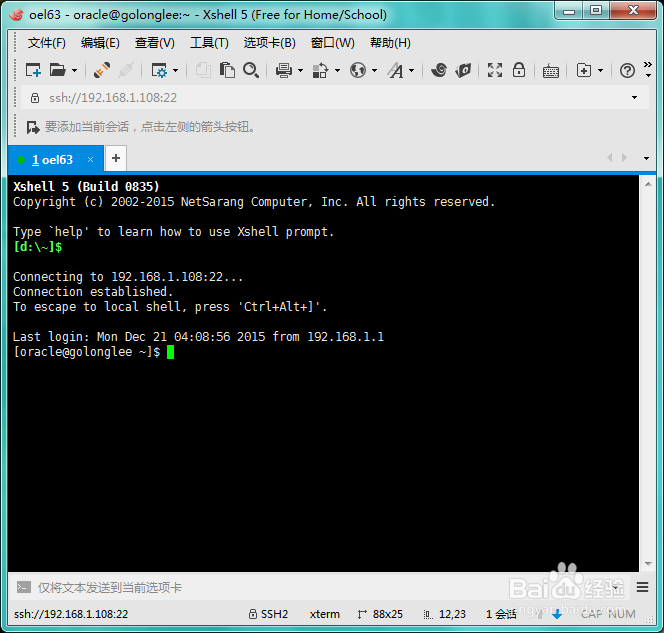The height and width of the screenshot is (633, 664).
Task: Click the Find magnifier icon
Action: click(251, 70)
